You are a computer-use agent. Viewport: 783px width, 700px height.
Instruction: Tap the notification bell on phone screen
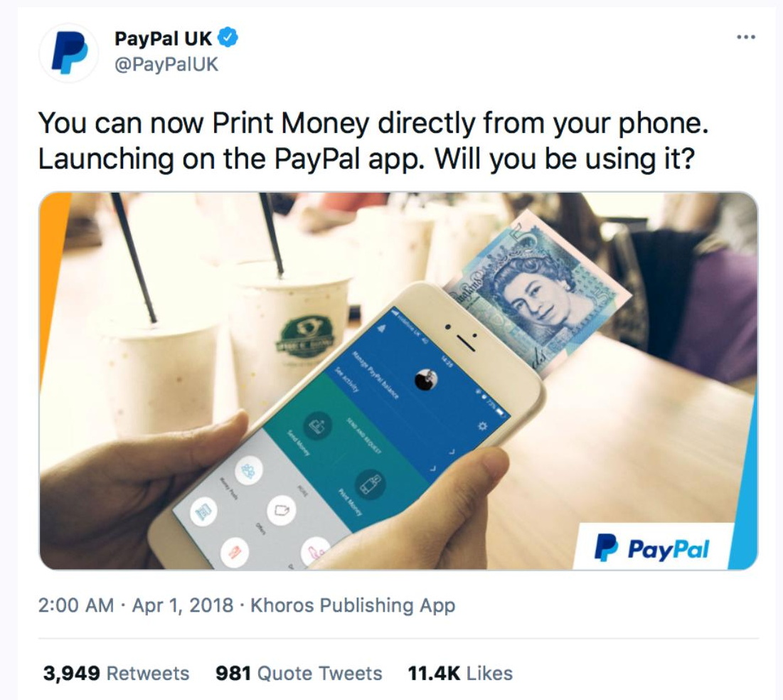(381, 328)
